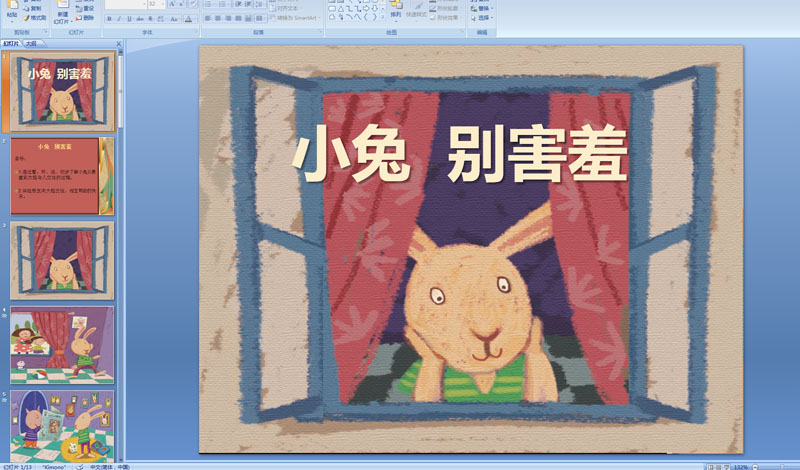Select the Format Painter (格式刷) tool

(x=35, y=18)
